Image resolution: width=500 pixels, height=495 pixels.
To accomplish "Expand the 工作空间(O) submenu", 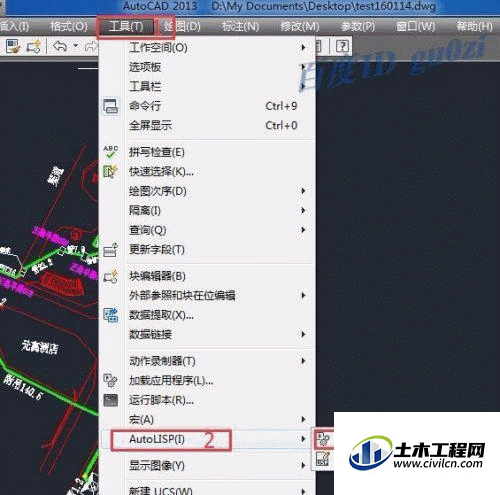I will coord(207,48).
